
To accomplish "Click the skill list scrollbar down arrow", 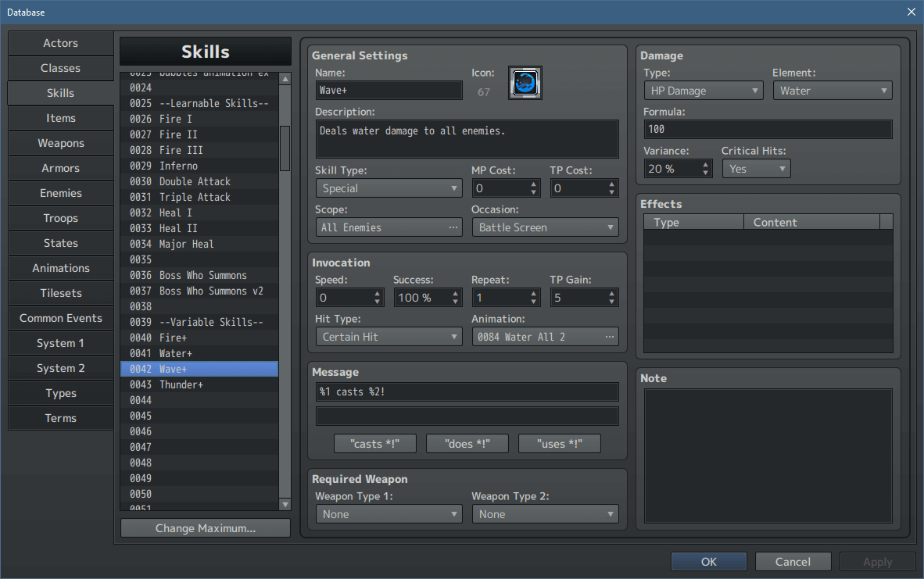I will coord(285,504).
